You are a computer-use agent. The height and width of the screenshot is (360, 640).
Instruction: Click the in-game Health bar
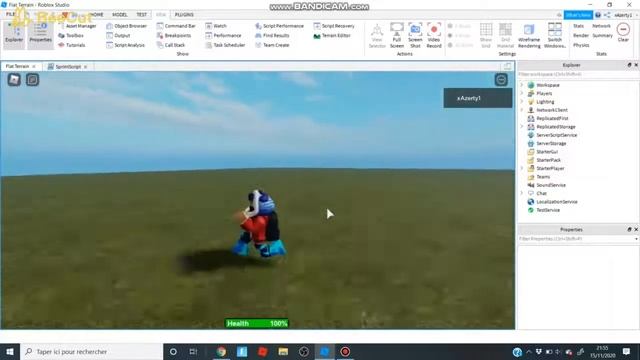pos(257,323)
